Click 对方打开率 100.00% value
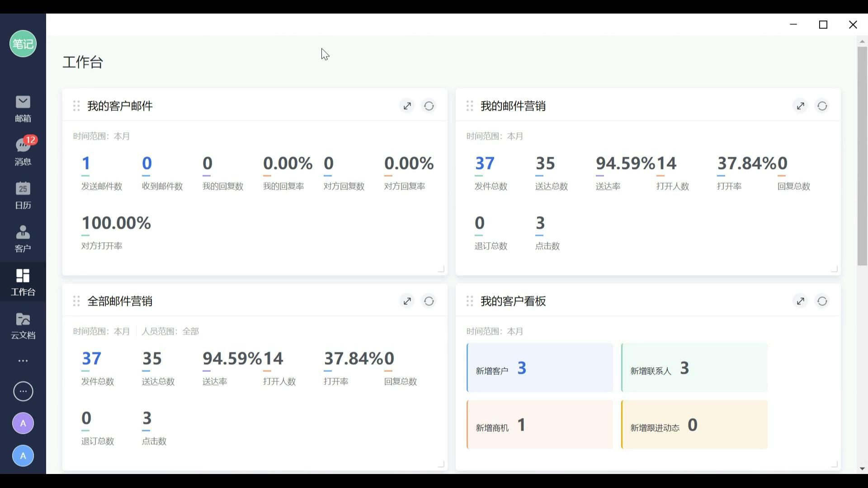This screenshot has height=488, width=868. [x=116, y=223]
